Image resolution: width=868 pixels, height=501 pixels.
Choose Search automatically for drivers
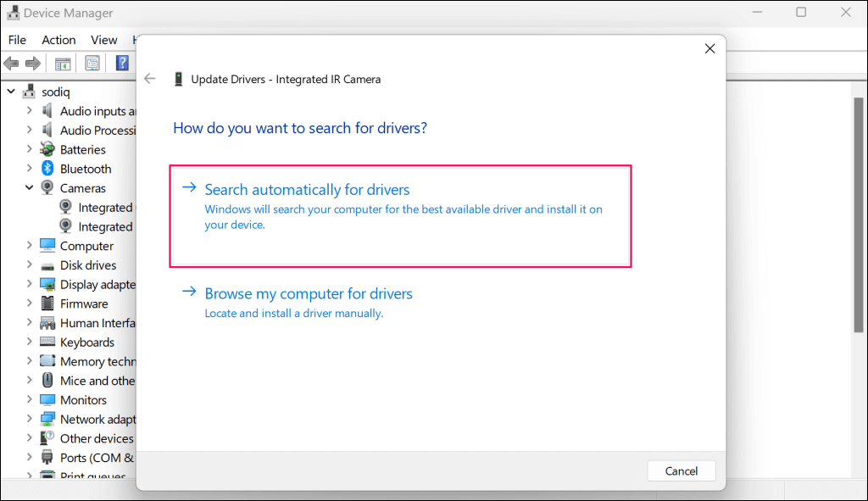tap(308, 190)
